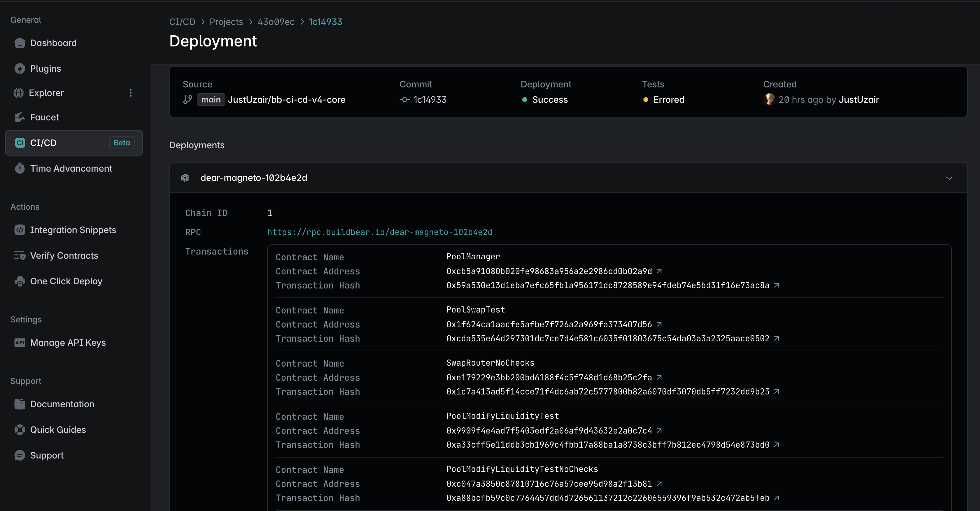Viewport: 980px width, 511px height.
Task: Open Support via the chat bubble icon
Action: (x=20, y=455)
